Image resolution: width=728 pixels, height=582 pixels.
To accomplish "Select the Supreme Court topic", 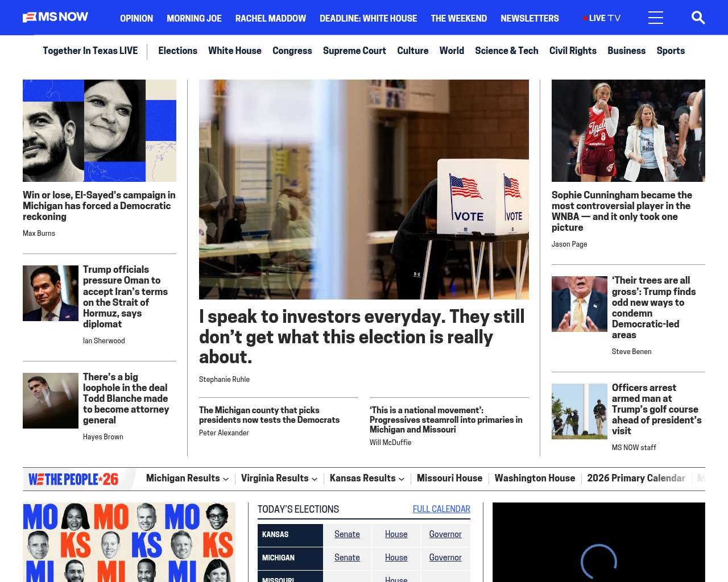I will pyautogui.click(x=354, y=51).
